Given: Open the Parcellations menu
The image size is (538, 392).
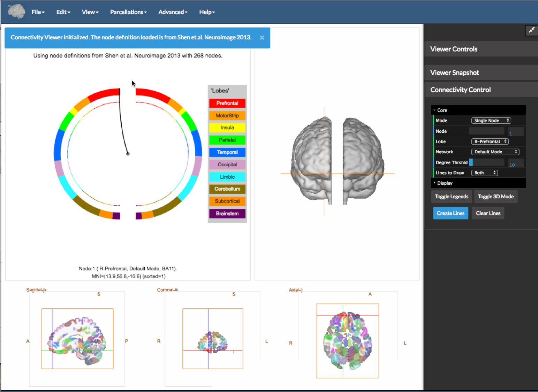Looking at the screenshot, I should 128,12.
